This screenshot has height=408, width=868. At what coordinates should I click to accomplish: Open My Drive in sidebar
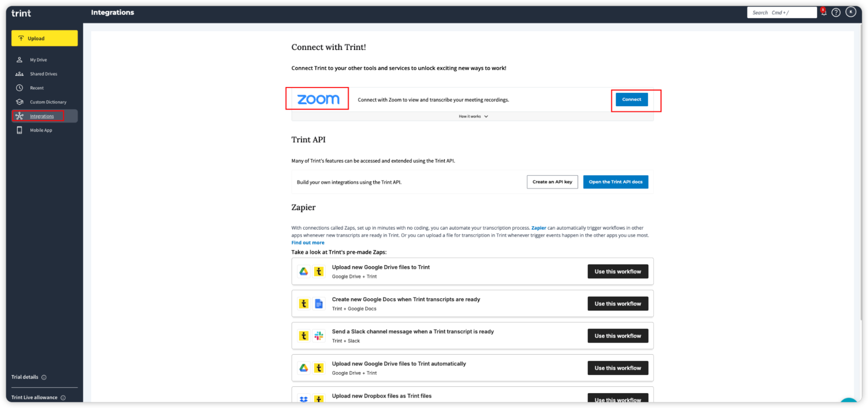click(x=38, y=60)
